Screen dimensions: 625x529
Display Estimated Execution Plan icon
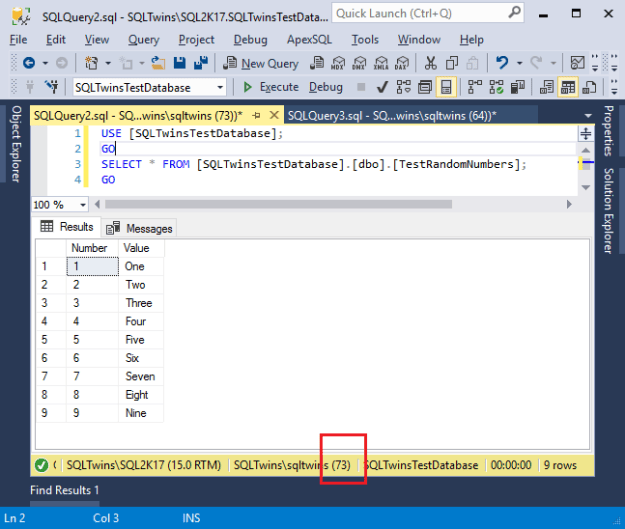point(403,87)
